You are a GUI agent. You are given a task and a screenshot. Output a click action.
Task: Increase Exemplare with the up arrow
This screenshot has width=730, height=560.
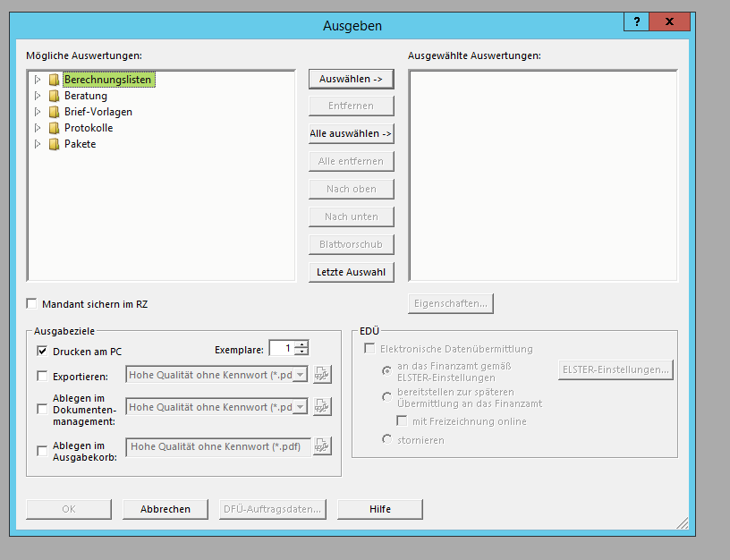click(302, 345)
